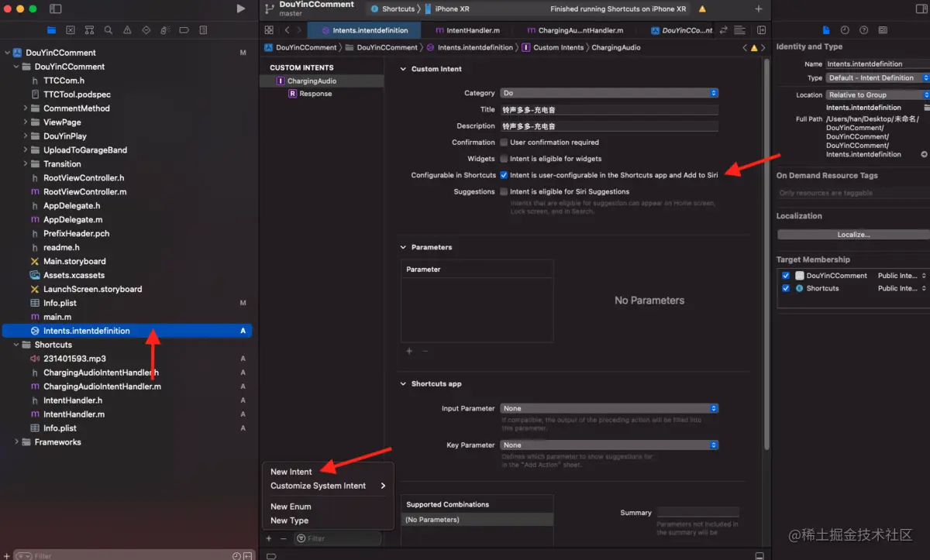This screenshot has width=930, height=560.
Task: Open the Category dropdown showing Do
Action: coord(609,93)
